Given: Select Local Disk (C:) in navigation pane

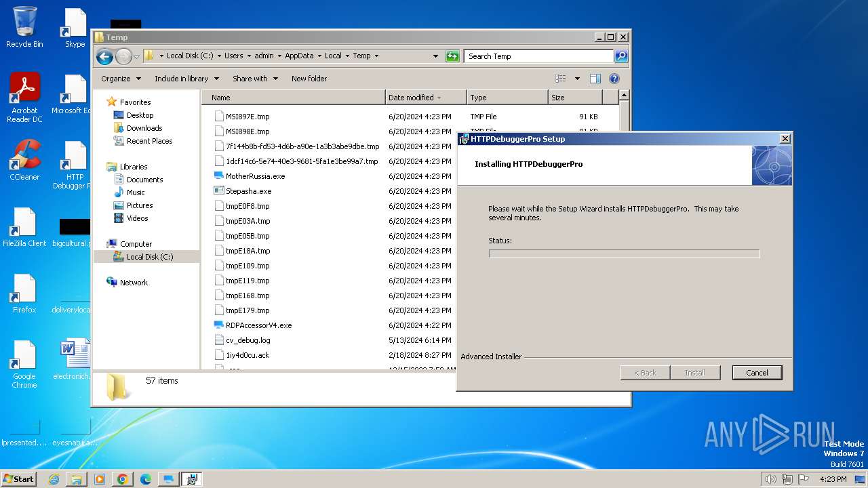Looking at the screenshot, I should point(146,257).
